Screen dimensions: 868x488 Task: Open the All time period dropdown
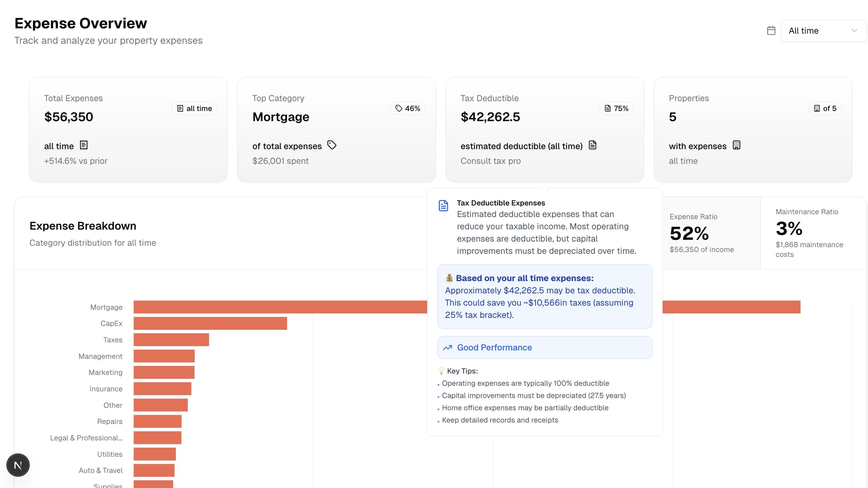[823, 30]
